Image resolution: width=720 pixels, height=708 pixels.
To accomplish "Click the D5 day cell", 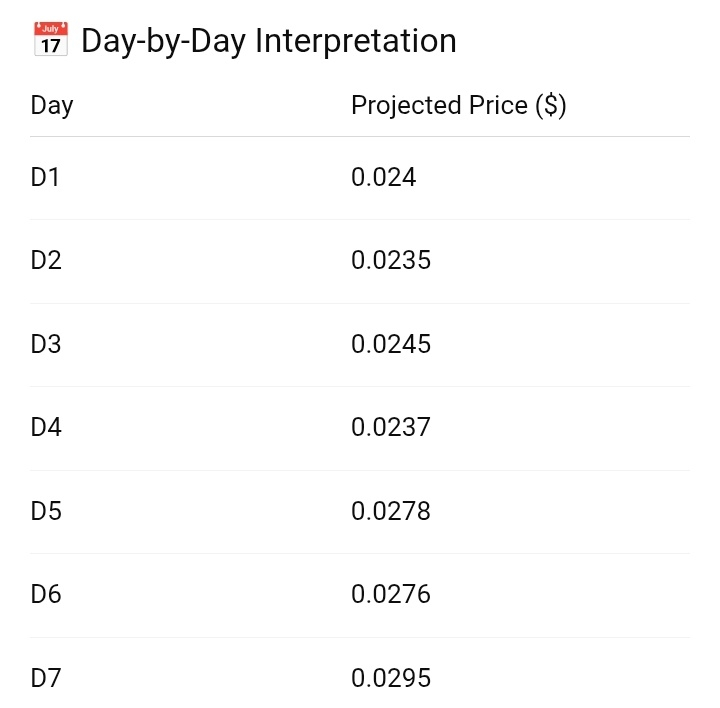I will (46, 512).
